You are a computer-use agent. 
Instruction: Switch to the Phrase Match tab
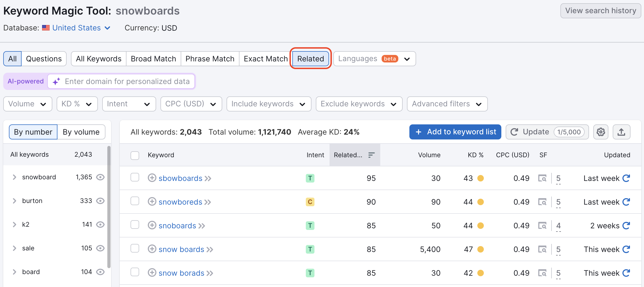coord(210,59)
